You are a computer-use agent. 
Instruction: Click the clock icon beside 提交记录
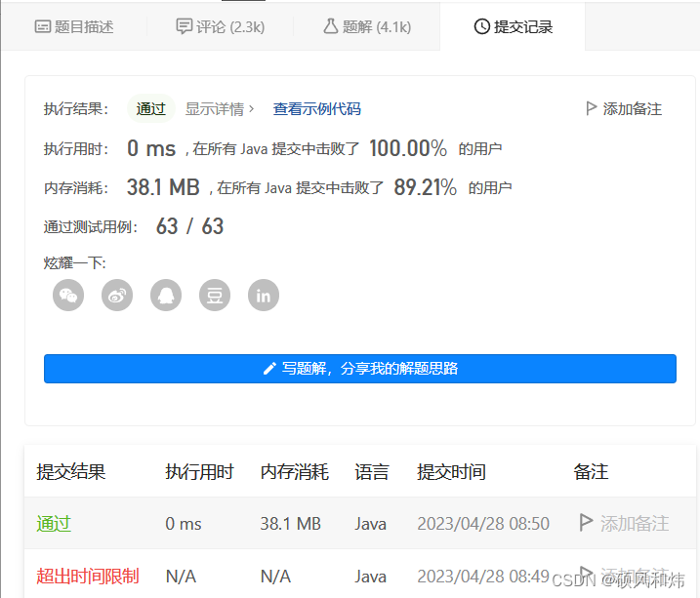pos(481,26)
